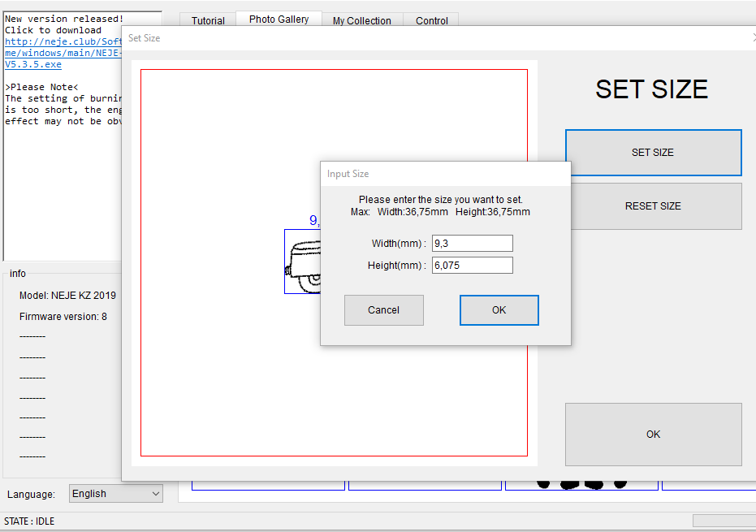This screenshot has height=532, width=756.
Task: Close the Set Size window
Action: [x=753, y=38]
